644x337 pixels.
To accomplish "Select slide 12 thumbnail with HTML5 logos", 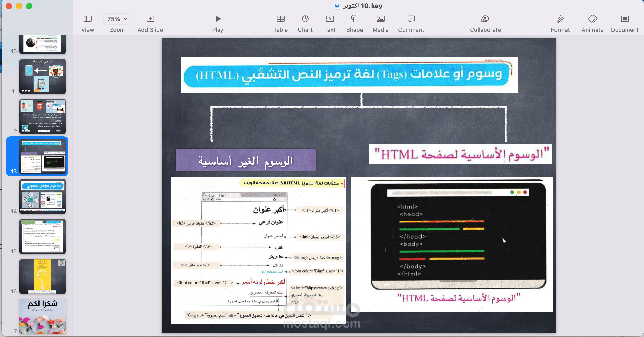I will pyautogui.click(x=43, y=116).
